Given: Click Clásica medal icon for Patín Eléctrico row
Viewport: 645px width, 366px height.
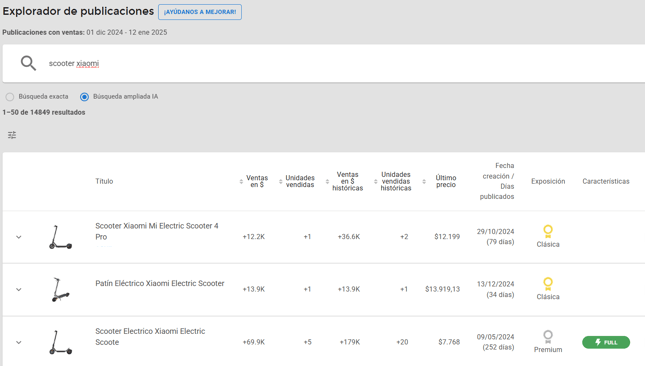Looking at the screenshot, I should tap(548, 284).
